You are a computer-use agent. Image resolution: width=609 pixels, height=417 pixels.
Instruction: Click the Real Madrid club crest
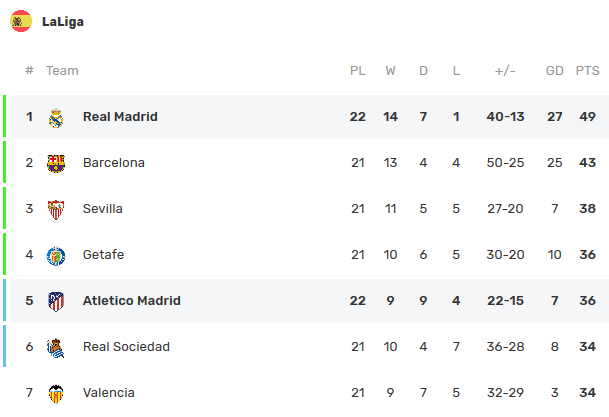tap(56, 118)
